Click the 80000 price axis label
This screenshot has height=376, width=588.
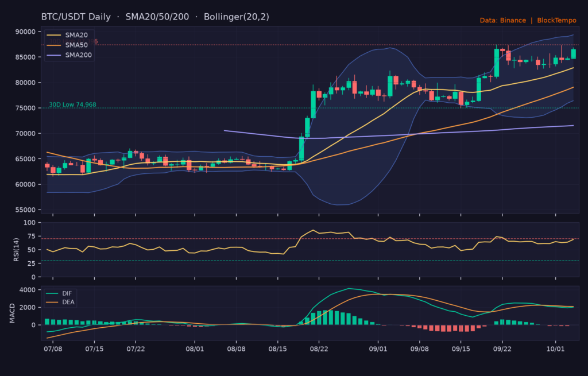point(25,83)
